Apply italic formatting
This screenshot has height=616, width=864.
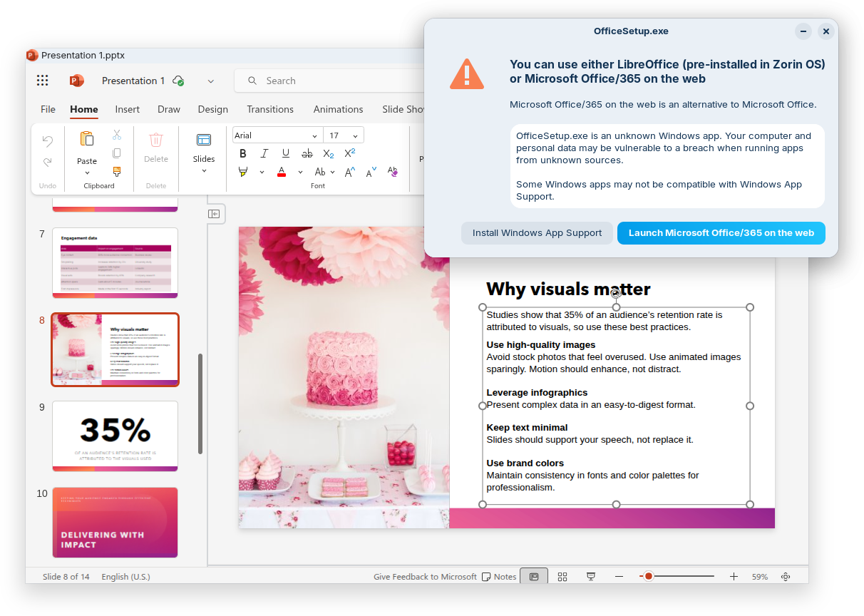coord(264,153)
